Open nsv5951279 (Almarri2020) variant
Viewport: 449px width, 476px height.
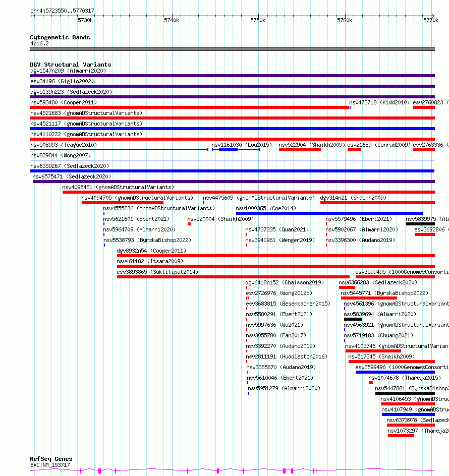(284, 389)
